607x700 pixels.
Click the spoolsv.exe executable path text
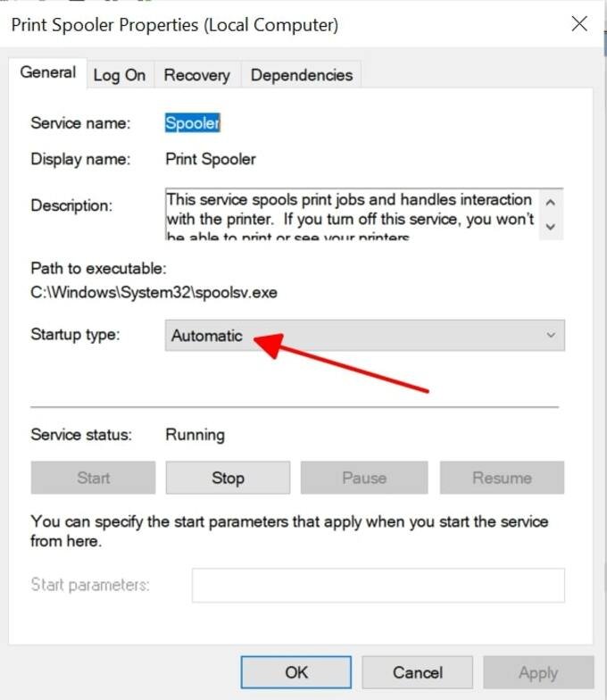[154, 293]
